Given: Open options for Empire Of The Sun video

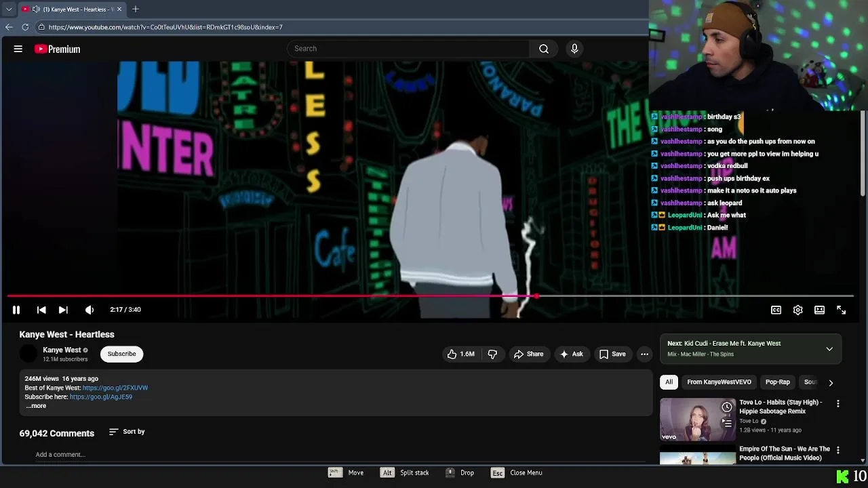Looking at the screenshot, I should click(838, 450).
